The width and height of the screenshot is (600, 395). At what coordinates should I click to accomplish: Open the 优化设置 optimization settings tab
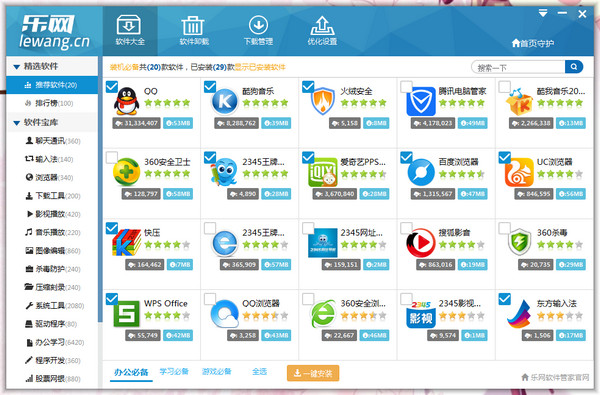pos(322,31)
